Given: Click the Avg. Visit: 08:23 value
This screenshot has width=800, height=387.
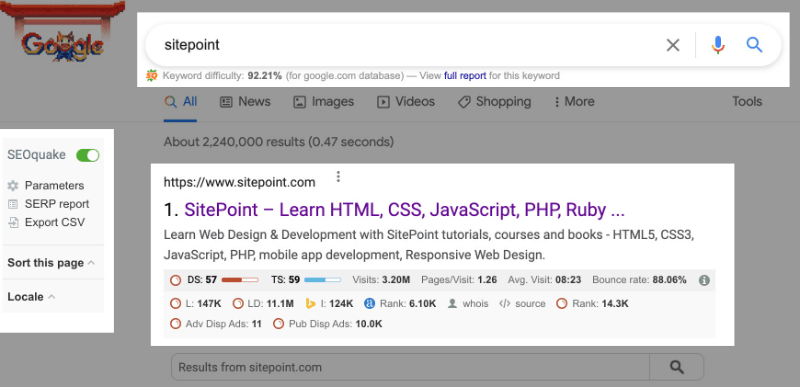Looking at the screenshot, I should [544, 280].
